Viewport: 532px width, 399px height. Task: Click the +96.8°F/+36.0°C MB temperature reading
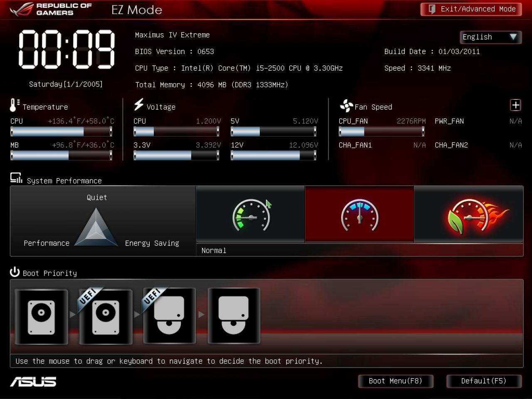point(83,145)
